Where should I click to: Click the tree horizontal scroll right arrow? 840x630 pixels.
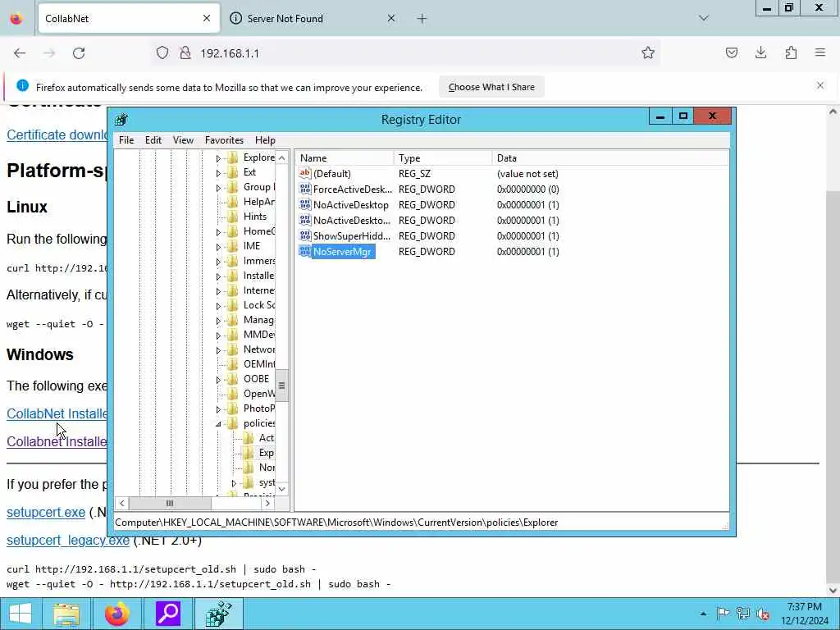268,503
